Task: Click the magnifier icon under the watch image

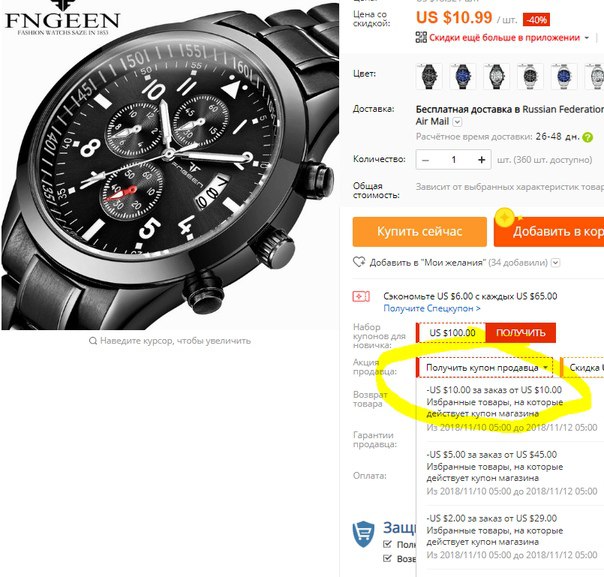Action: [93, 341]
